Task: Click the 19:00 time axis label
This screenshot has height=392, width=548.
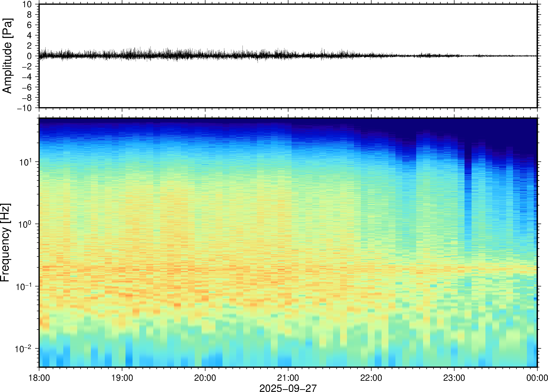Action: [122, 378]
